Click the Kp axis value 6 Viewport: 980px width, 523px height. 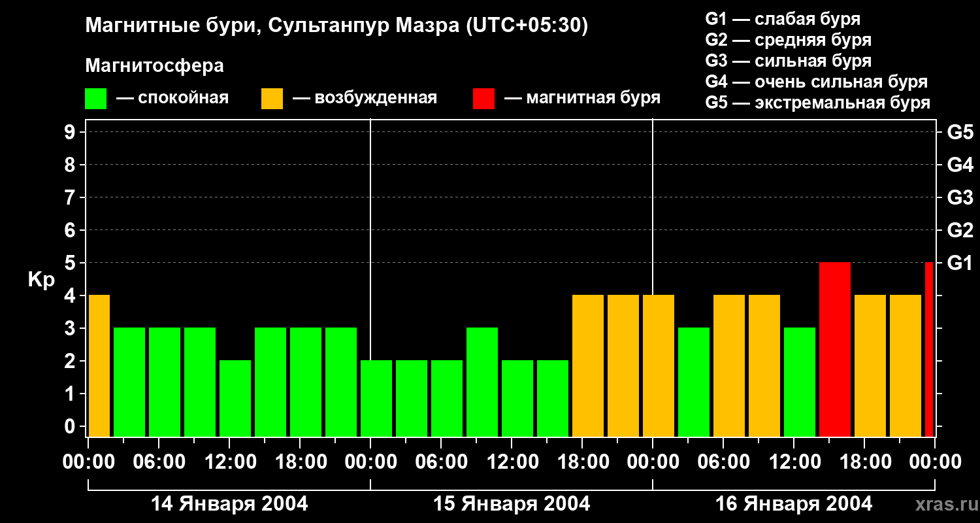pos(71,231)
